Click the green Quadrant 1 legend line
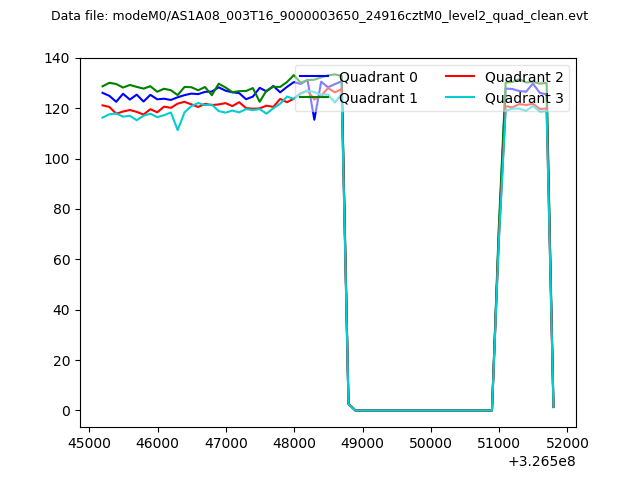Image resolution: width=640 pixels, height=480 pixels. (314, 98)
